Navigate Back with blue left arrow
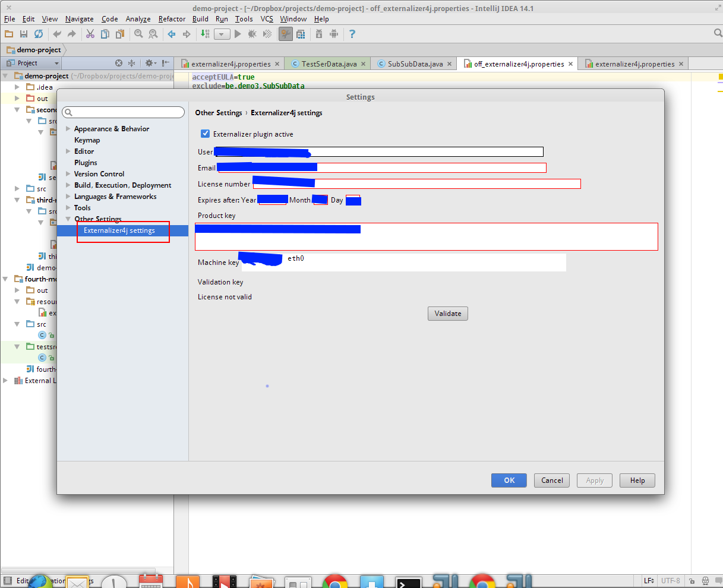The height and width of the screenshot is (588, 723). pos(172,34)
